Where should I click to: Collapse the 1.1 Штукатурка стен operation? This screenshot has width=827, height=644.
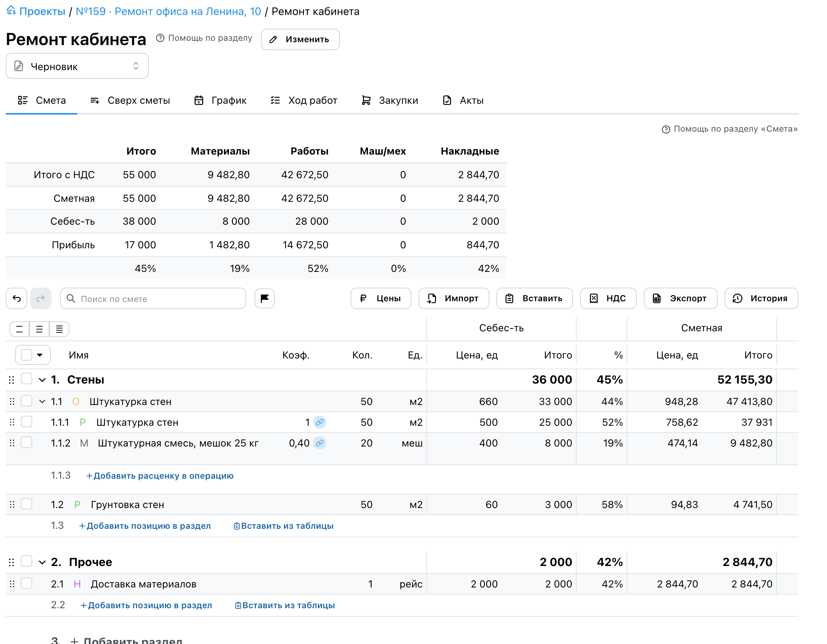43,401
